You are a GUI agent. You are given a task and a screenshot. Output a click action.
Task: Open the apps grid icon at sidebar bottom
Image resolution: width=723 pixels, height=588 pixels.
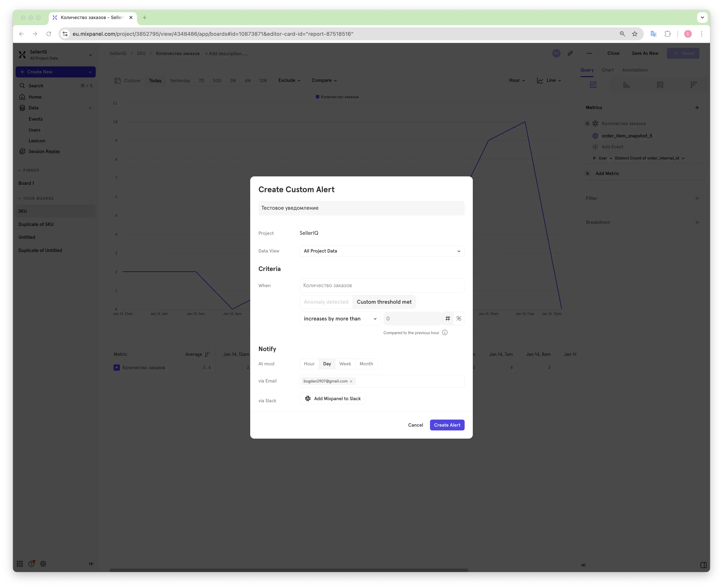point(20,564)
